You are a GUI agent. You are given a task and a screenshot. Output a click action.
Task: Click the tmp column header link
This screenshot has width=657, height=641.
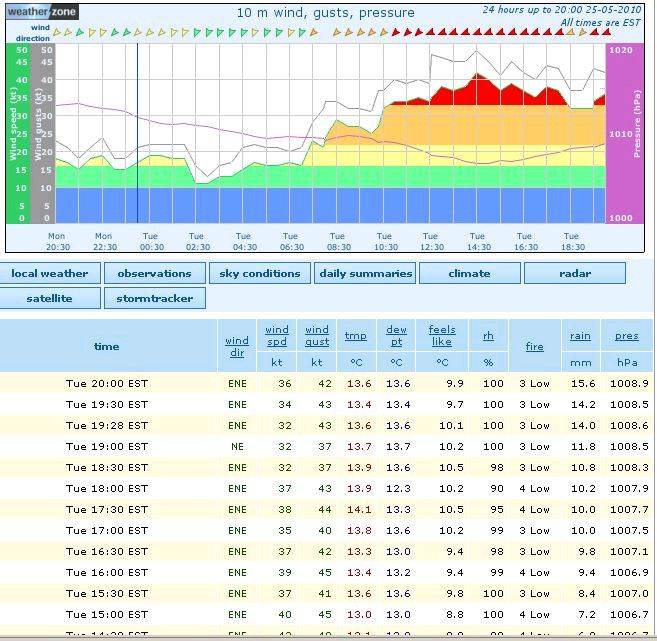[355, 336]
